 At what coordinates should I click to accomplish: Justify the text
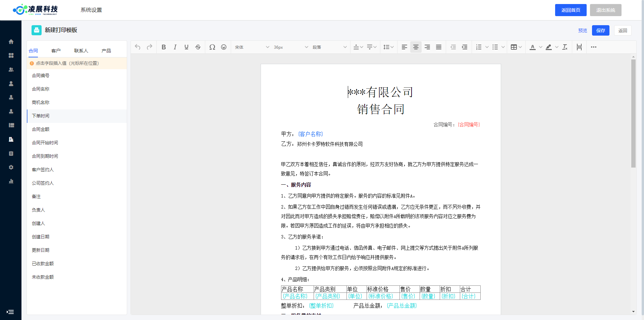click(x=439, y=47)
